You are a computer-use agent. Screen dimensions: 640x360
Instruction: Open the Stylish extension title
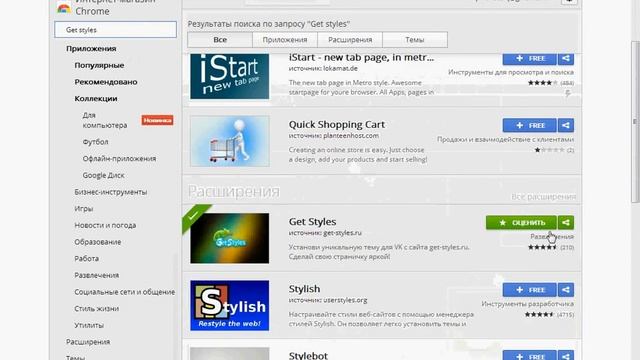click(304, 289)
